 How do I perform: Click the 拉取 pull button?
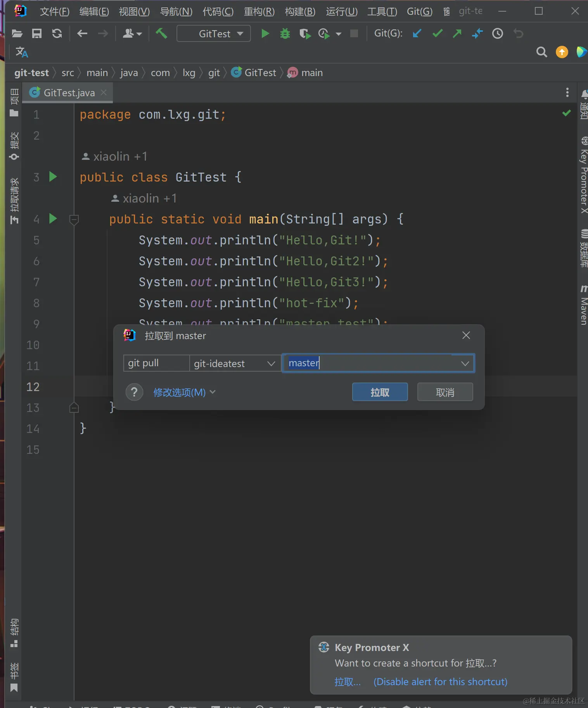[x=380, y=392]
